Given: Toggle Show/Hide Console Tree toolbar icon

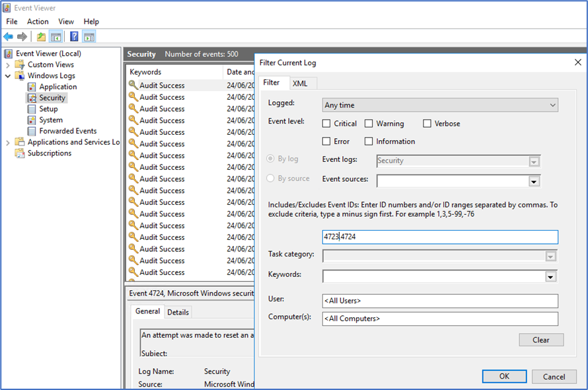Looking at the screenshot, I should coord(56,36).
